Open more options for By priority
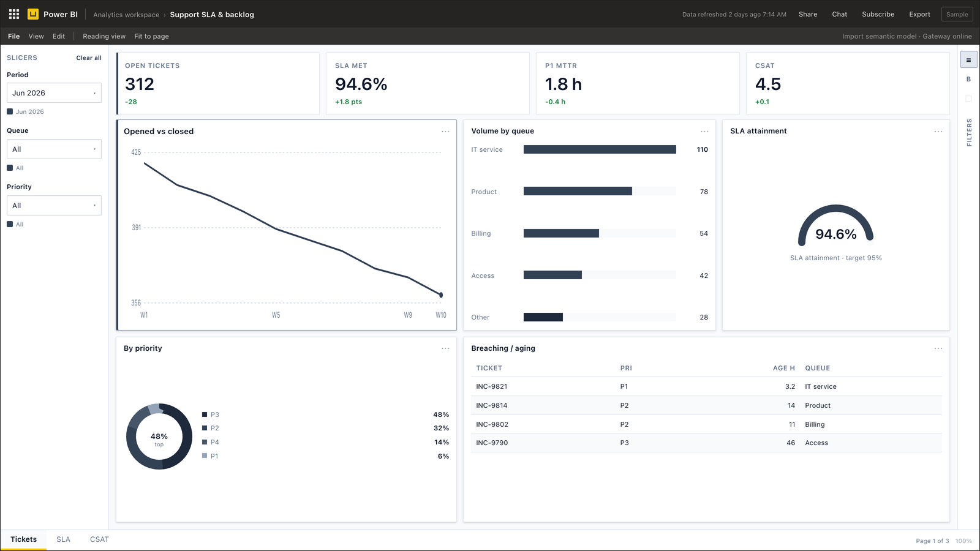This screenshot has width=980, height=551. [x=445, y=348]
